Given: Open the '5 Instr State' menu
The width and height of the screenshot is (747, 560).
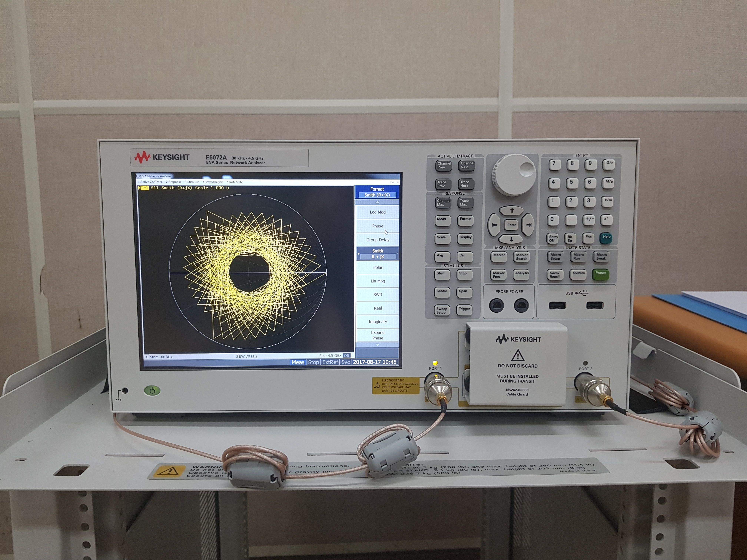Looking at the screenshot, I should pyautogui.click(x=235, y=182).
